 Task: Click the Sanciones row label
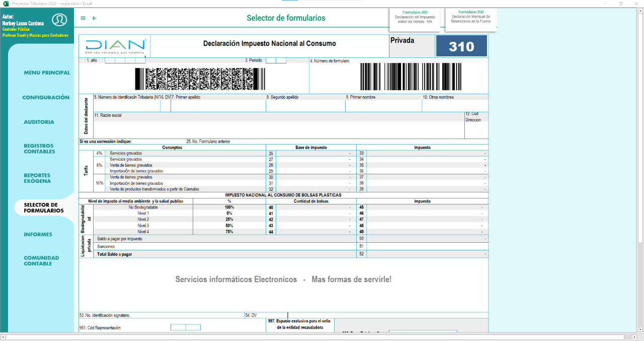(x=106, y=247)
